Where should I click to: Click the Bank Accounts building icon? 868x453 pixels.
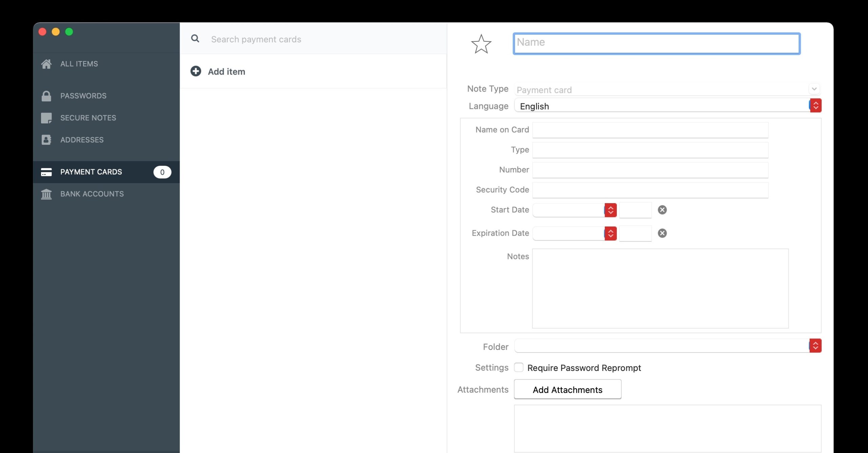pos(46,194)
